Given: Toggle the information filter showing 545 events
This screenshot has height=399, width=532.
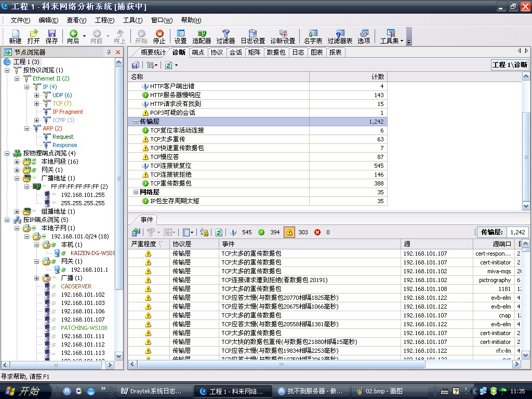Looking at the screenshot, I should [x=233, y=232].
